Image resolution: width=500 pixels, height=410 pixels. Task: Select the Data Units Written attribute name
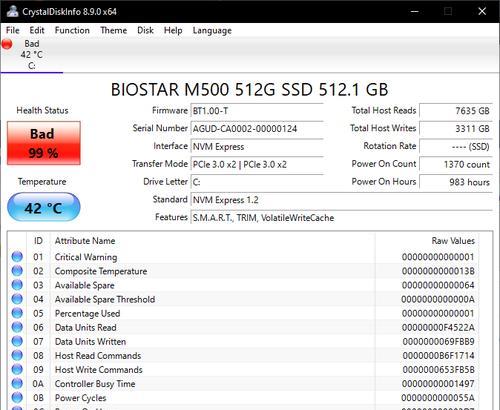click(90, 341)
